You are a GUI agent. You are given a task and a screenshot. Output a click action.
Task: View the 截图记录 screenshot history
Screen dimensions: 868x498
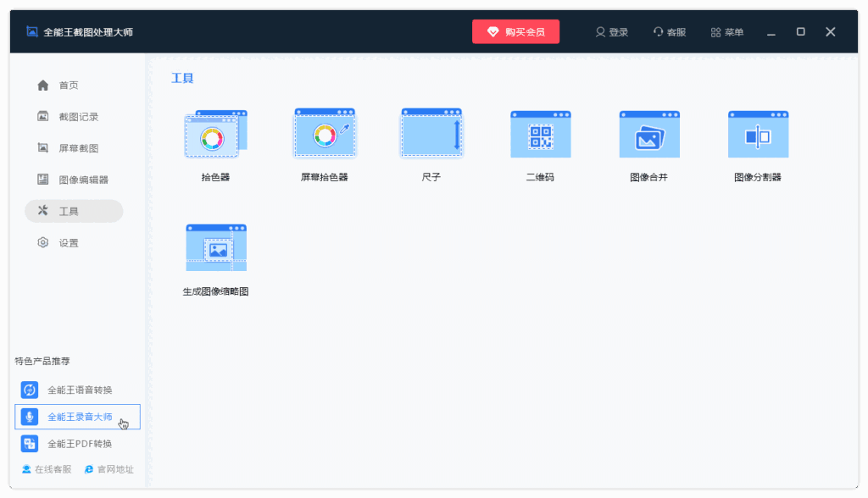(x=74, y=116)
